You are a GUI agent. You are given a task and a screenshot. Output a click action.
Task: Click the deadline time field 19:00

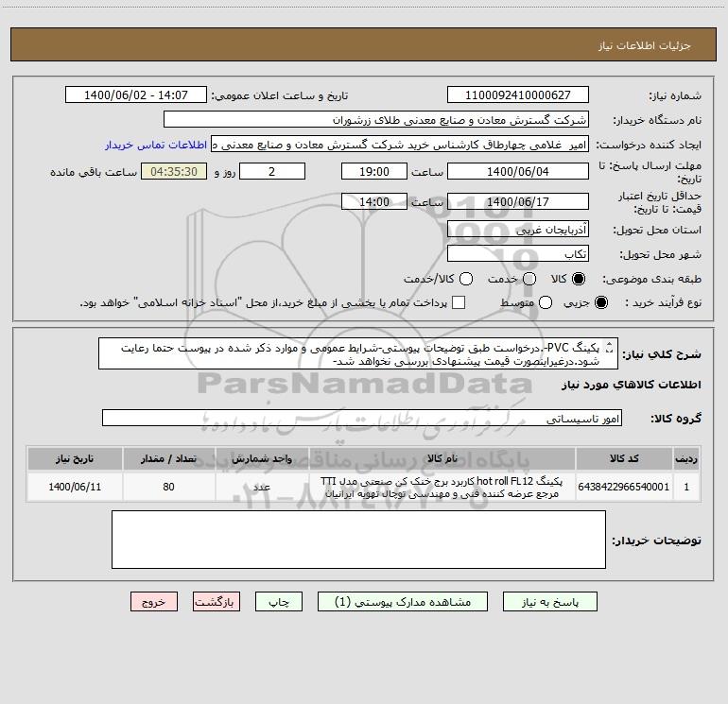tap(374, 171)
